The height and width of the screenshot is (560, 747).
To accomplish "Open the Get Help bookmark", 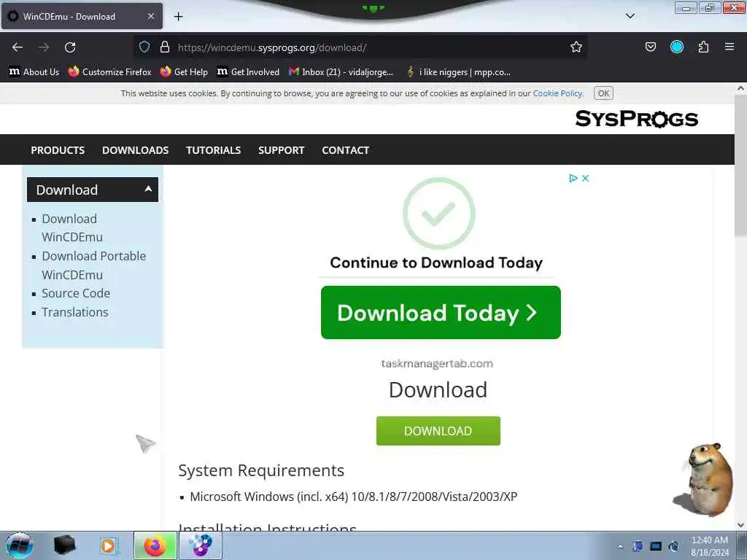I will pyautogui.click(x=184, y=72).
